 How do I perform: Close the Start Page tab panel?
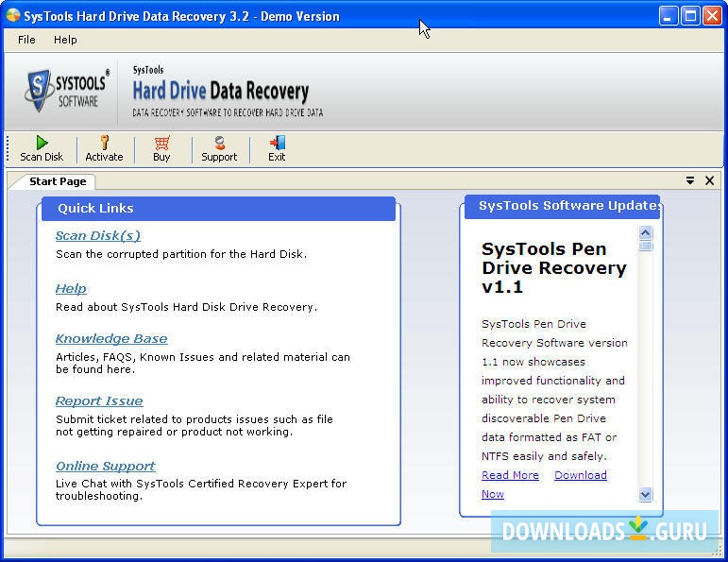click(709, 180)
